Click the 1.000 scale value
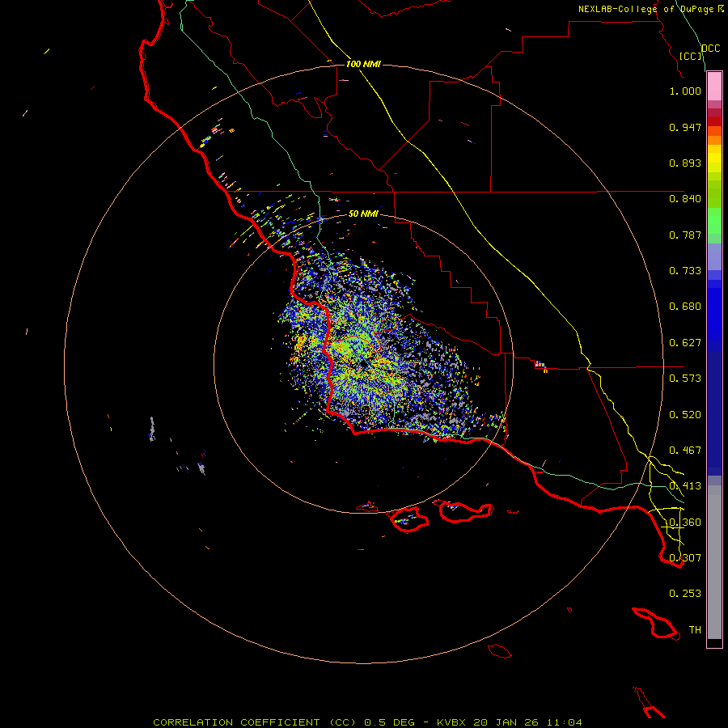 coord(685,91)
